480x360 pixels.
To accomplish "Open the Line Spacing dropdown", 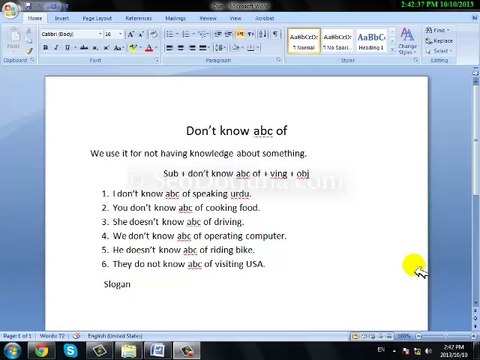I will tap(220, 48).
